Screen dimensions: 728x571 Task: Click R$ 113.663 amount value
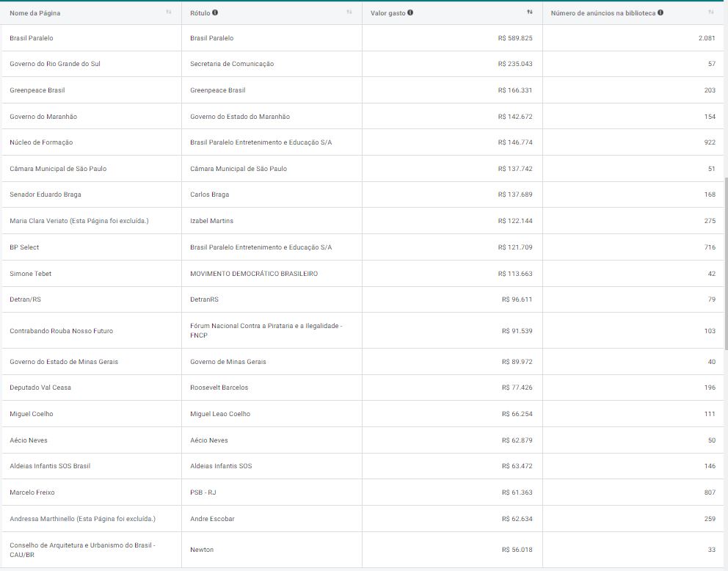click(515, 274)
